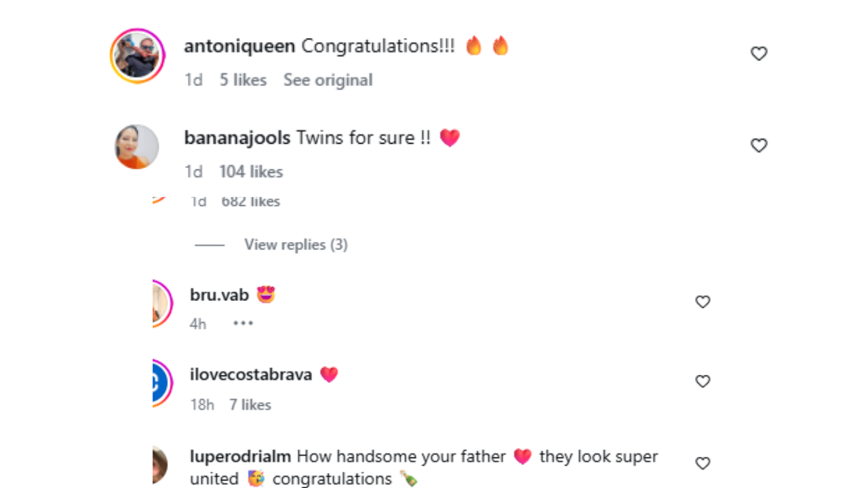Open luperodrialm's profile via username
Viewport: 868px width, 488px height.
pos(240,456)
